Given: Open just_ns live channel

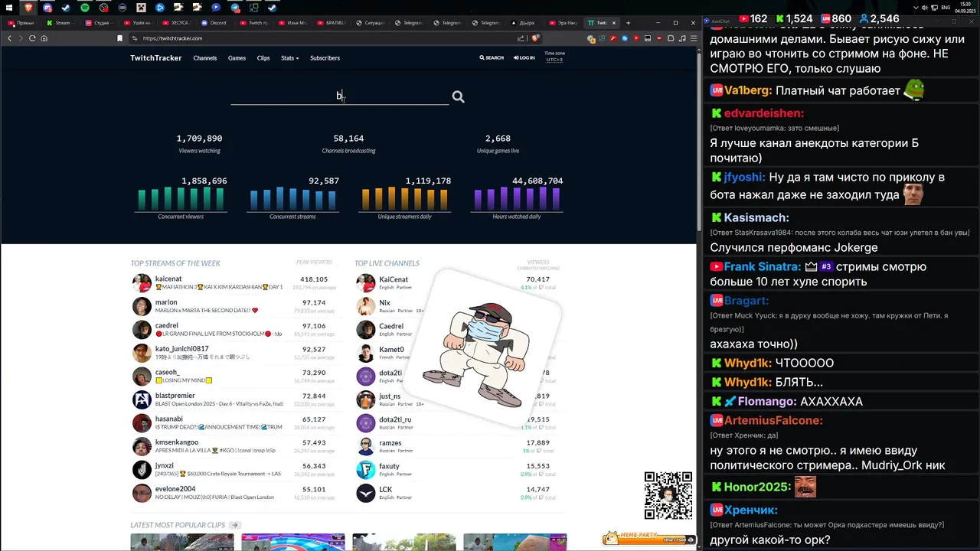Looking at the screenshot, I should tap(390, 396).
